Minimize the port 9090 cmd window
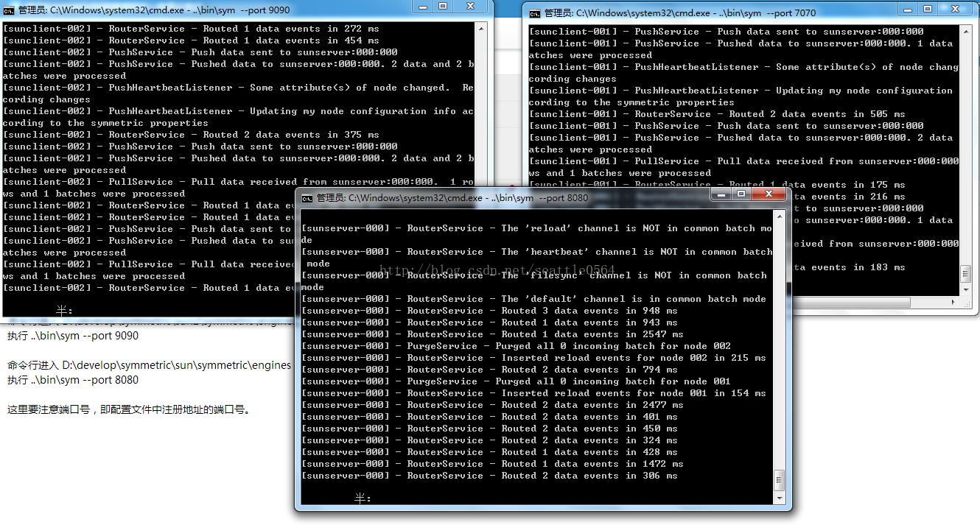980x525 pixels. tap(422, 7)
